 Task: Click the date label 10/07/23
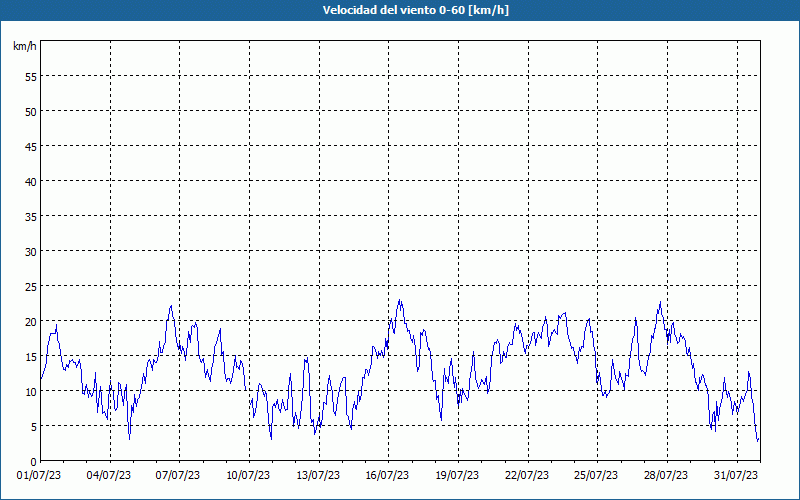(248, 475)
